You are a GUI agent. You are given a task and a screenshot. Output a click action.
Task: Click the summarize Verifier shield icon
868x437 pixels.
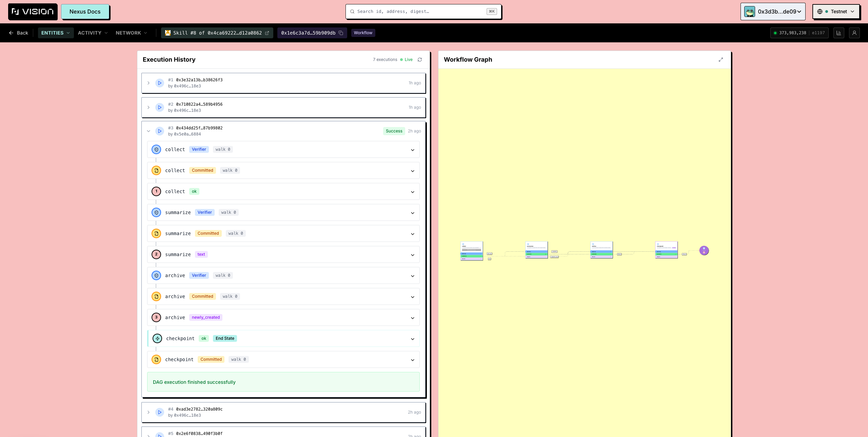[156, 212]
